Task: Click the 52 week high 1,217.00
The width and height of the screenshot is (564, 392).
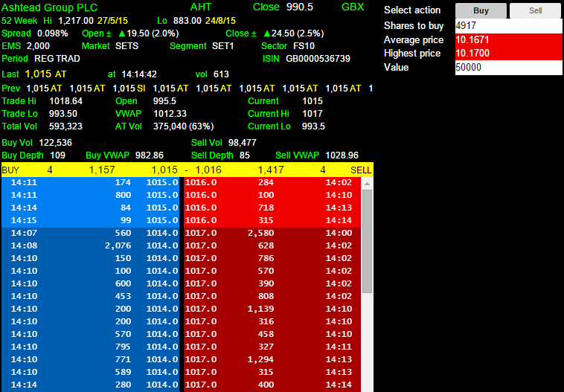Action: [x=76, y=21]
